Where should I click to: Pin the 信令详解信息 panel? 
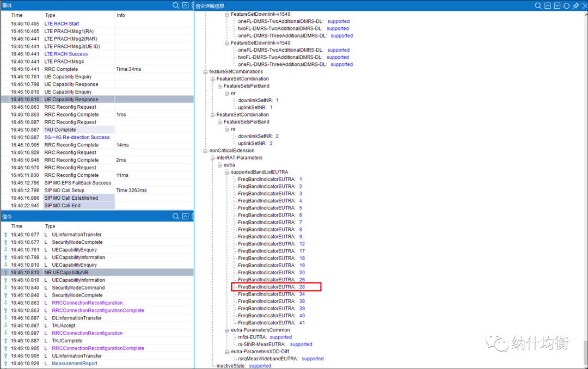point(576,5)
